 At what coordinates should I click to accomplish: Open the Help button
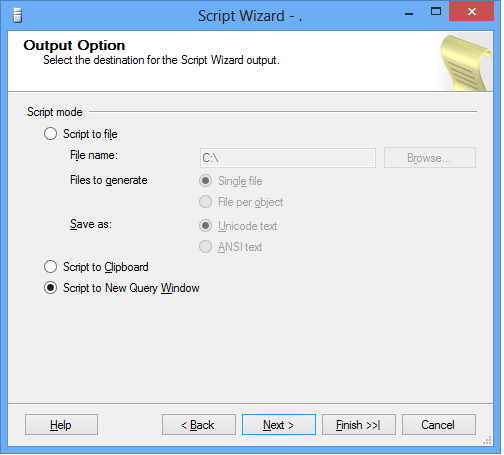61,425
